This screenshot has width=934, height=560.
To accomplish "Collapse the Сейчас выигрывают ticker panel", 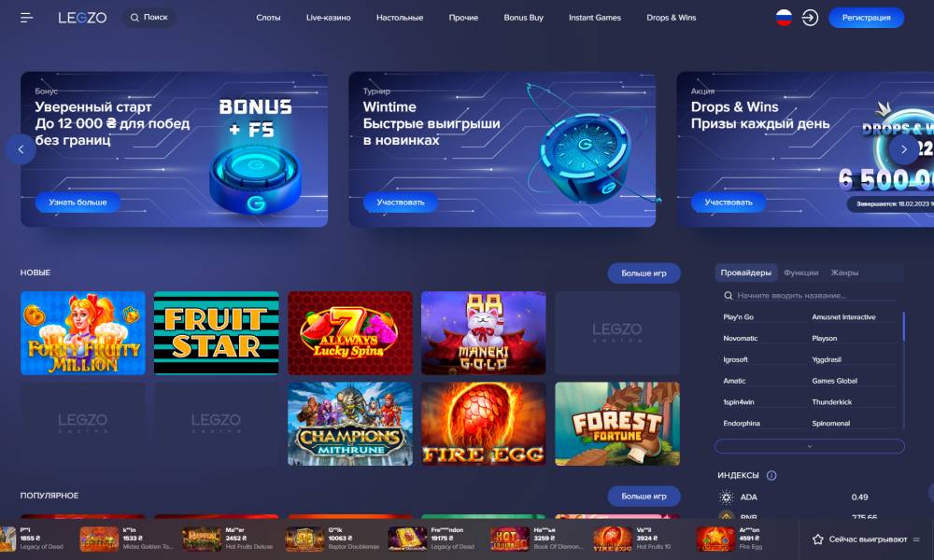I will click(916, 539).
